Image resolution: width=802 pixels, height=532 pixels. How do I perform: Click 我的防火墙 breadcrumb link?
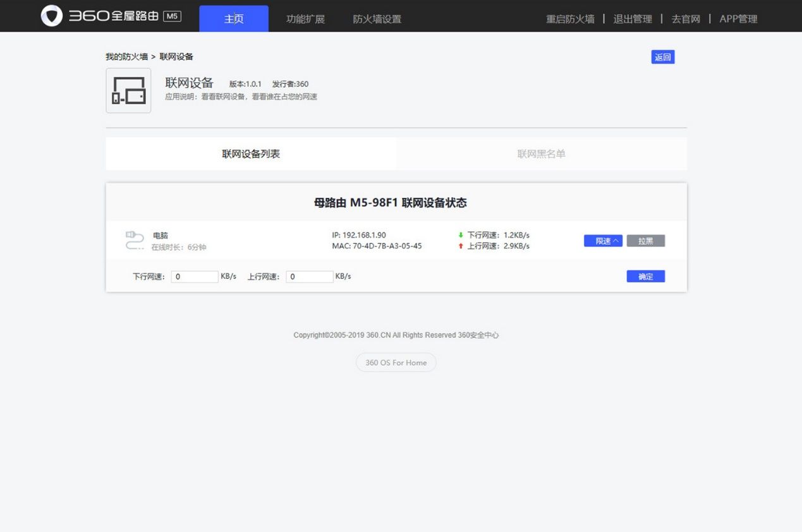[x=126, y=57]
